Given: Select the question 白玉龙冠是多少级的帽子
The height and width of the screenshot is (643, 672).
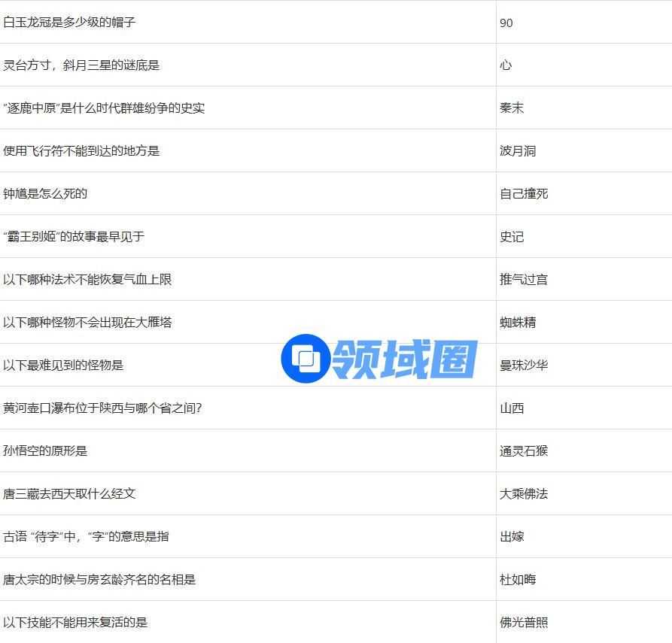Looking at the screenshot, I should pos(69,23).
